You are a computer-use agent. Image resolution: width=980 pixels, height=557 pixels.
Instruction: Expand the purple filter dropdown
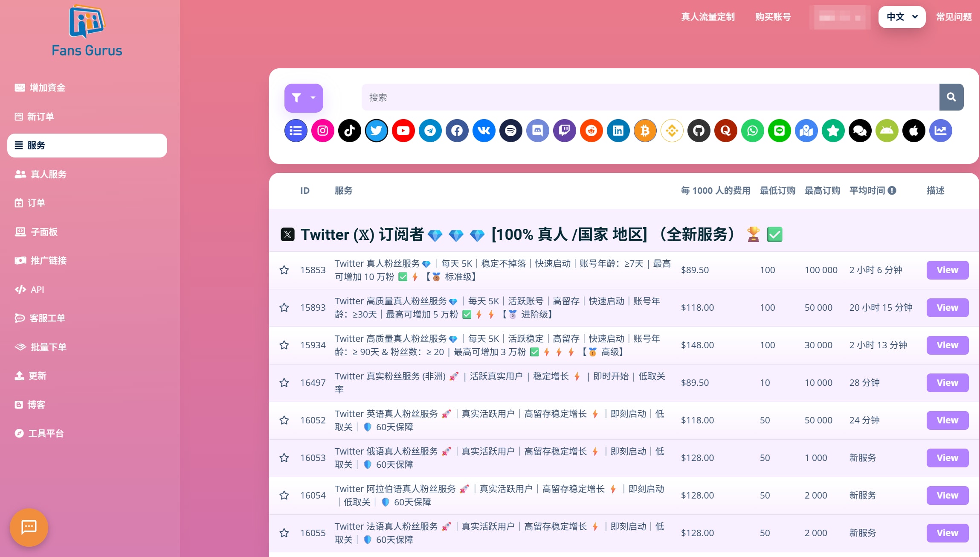304,98
